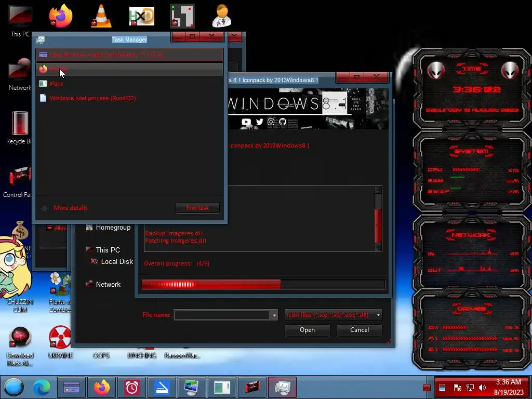Click End task button in Task Manager
Screen dimensions: 532x399
click(197, 208)
